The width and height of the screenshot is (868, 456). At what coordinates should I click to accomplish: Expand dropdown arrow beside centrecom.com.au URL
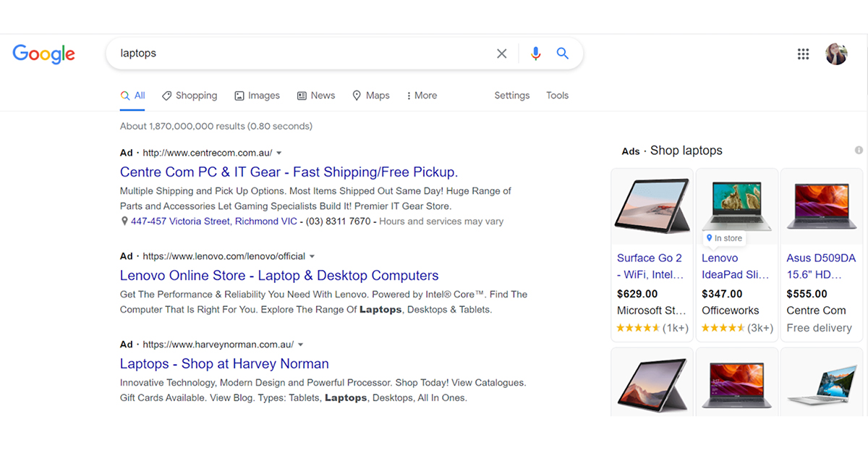[279, 153]
